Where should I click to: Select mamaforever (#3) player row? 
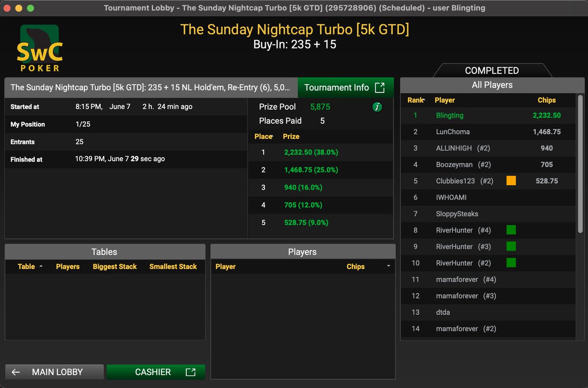pyautogui.click(x=488, y=296)
